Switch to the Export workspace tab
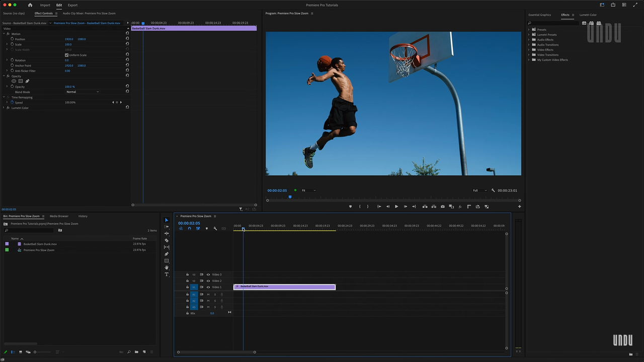Image resolution: width=644 pixels, height=362 pixels. coord(72,5)
